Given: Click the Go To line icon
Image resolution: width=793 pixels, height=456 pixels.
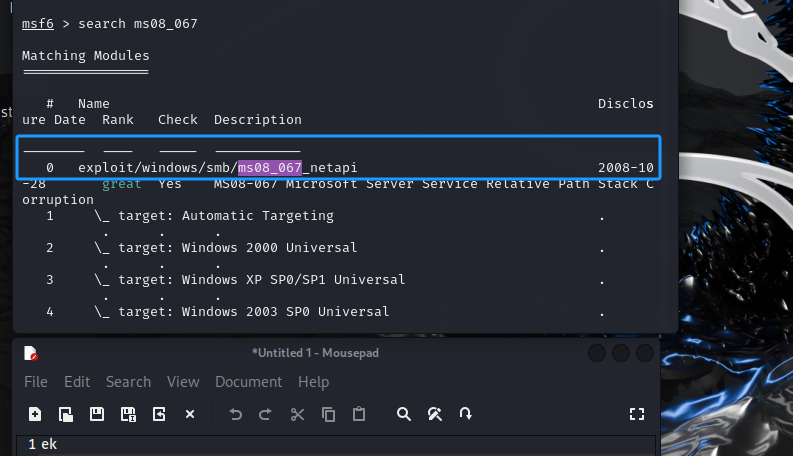Looking at the screenshot, I should pos(466,414).
